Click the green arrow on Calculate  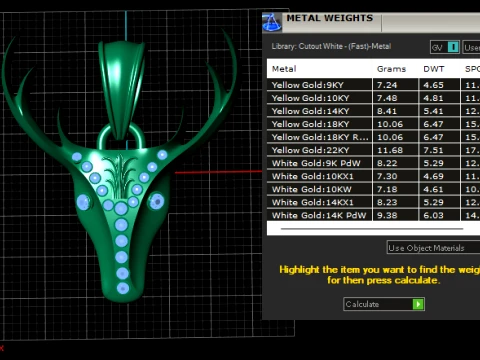pyautogui.click(x=418, y=304)
